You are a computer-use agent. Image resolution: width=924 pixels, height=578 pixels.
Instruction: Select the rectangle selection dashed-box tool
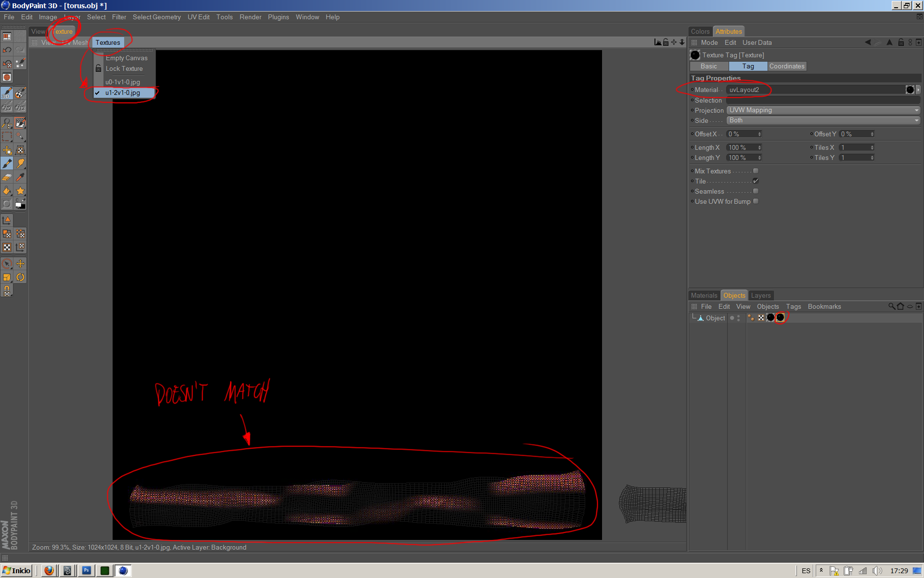[x=7, y=137]
